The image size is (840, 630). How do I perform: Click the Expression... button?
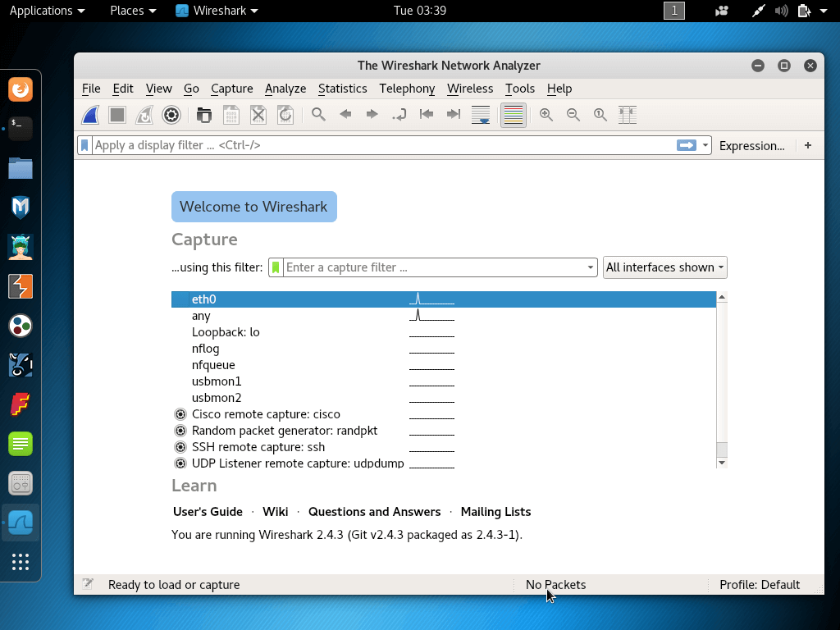tap(751, 145)
